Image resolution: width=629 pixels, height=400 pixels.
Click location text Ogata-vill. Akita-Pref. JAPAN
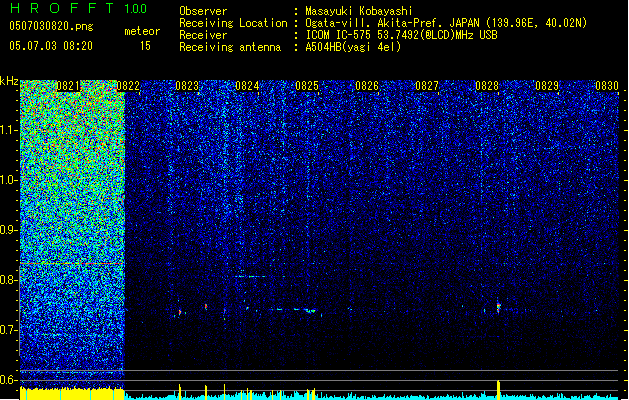tap(392, 23)
